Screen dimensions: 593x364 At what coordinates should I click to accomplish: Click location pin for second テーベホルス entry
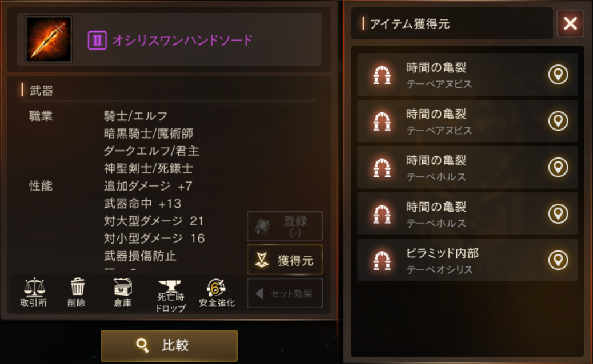point(558,214)
